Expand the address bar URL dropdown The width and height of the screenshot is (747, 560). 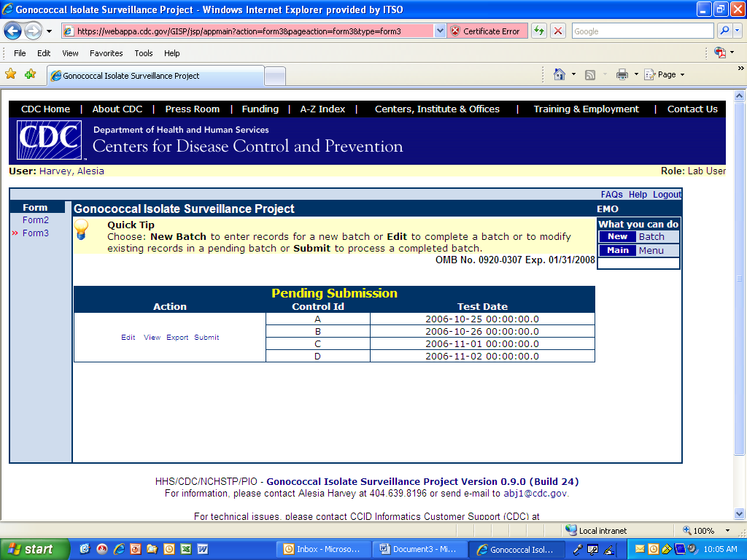coord(440,31)
